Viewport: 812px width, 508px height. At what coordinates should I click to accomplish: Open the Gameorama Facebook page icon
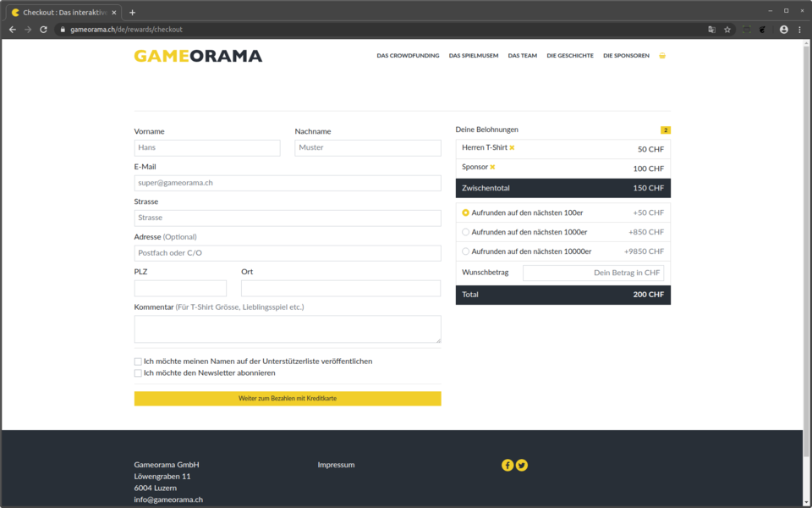pos(507,465)
